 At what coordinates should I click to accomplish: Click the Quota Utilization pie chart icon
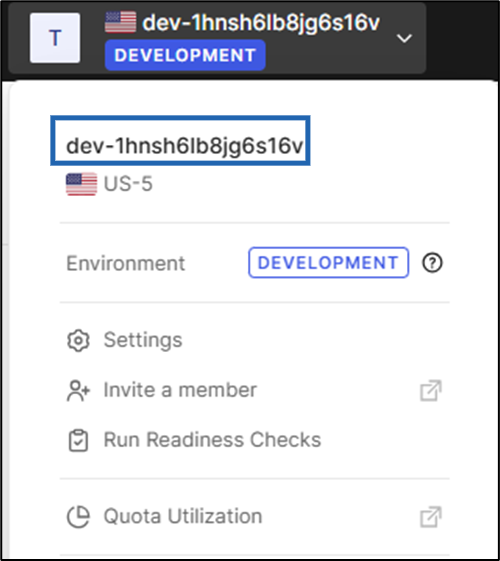pos(78,517)
